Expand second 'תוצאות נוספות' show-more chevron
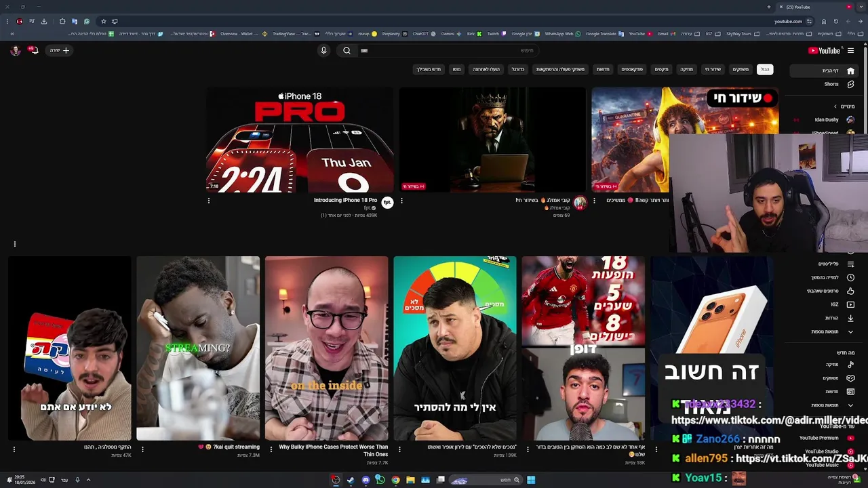 tap(850, 405)
